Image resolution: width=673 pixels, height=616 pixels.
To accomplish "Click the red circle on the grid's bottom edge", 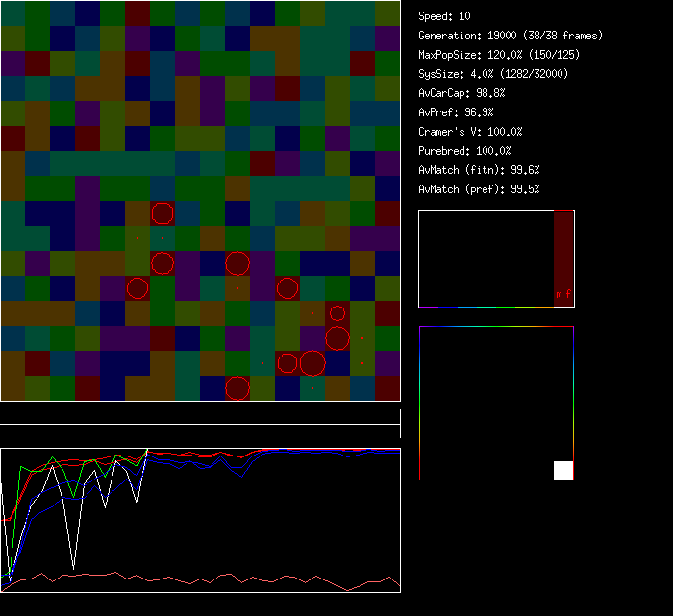I will (237, 388).
